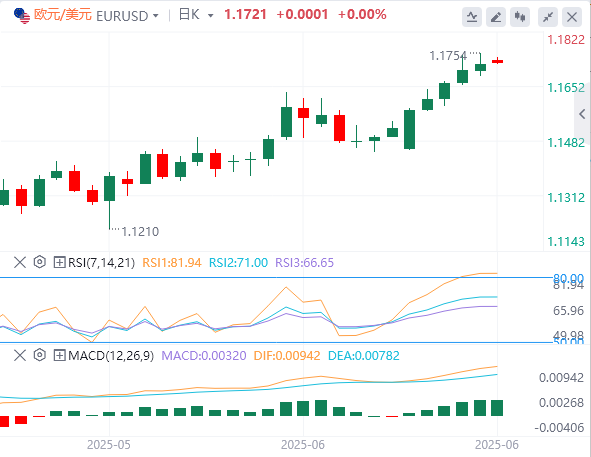Click the RSI3:66.65 value
The height and width of the screenshot is (457, 591).
pyautogui.click(x=305, y=262)
